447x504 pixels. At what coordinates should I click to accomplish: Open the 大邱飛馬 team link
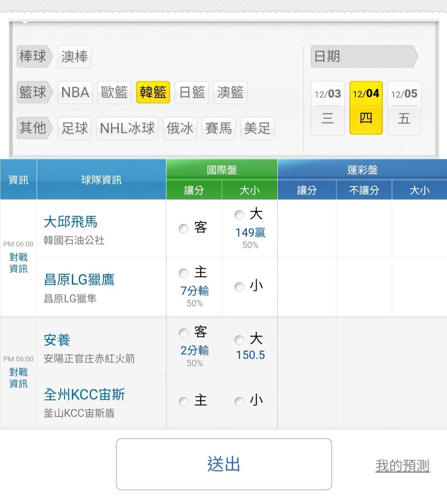(70, 222)
